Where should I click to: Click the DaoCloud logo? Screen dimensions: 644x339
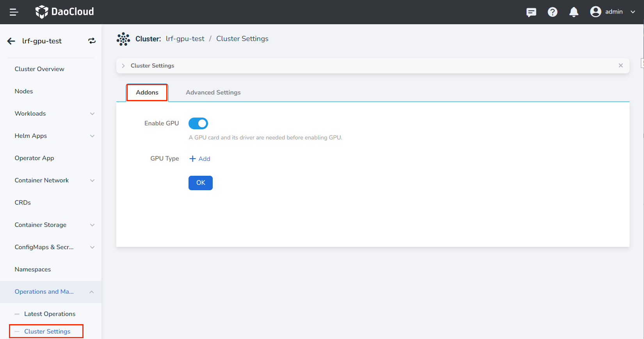pyautogui.click(x=64, y=12)
